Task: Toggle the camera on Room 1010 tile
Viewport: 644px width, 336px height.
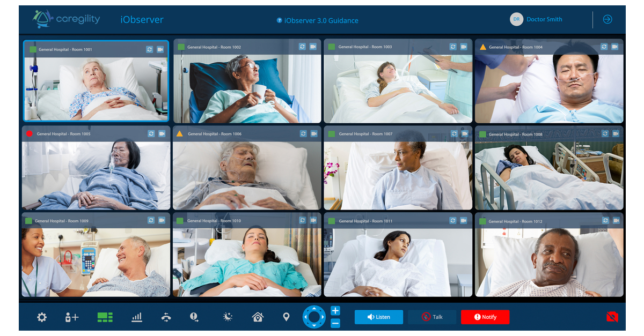Action: (313, 220)
